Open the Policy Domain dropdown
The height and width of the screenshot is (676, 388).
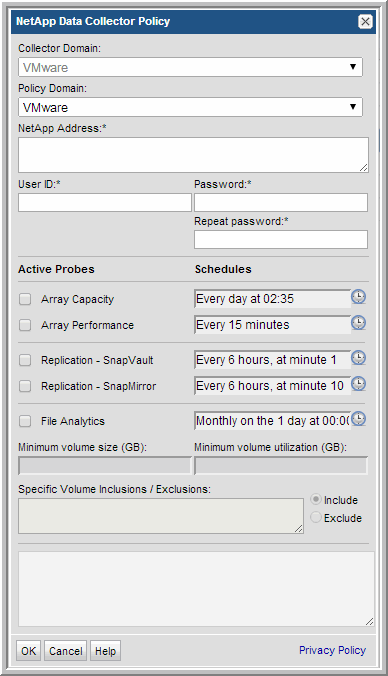pyautogui.click(x=190, y=107)
